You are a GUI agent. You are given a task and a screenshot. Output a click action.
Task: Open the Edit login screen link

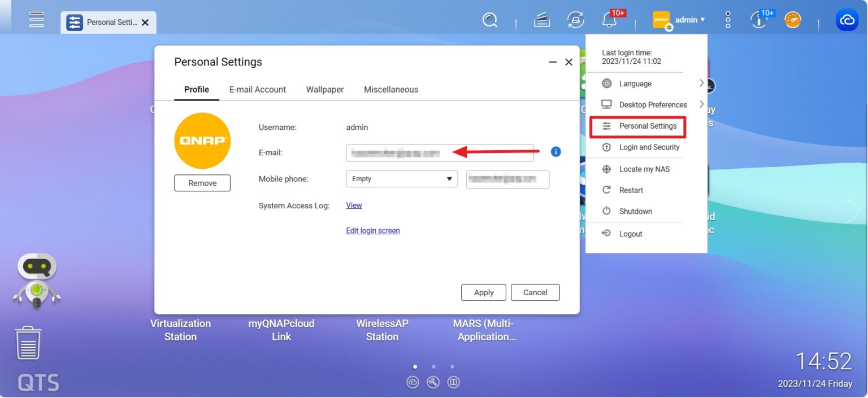click(373, 230)
